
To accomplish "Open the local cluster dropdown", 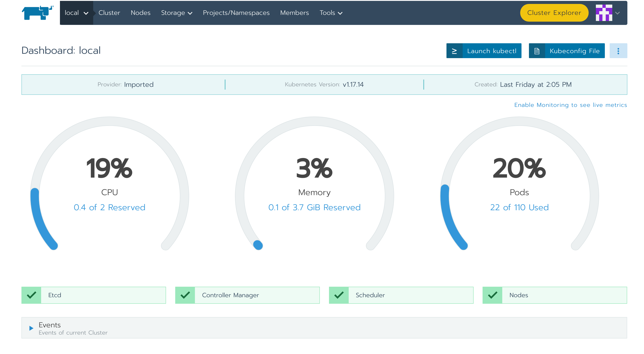I will (76, 13).
